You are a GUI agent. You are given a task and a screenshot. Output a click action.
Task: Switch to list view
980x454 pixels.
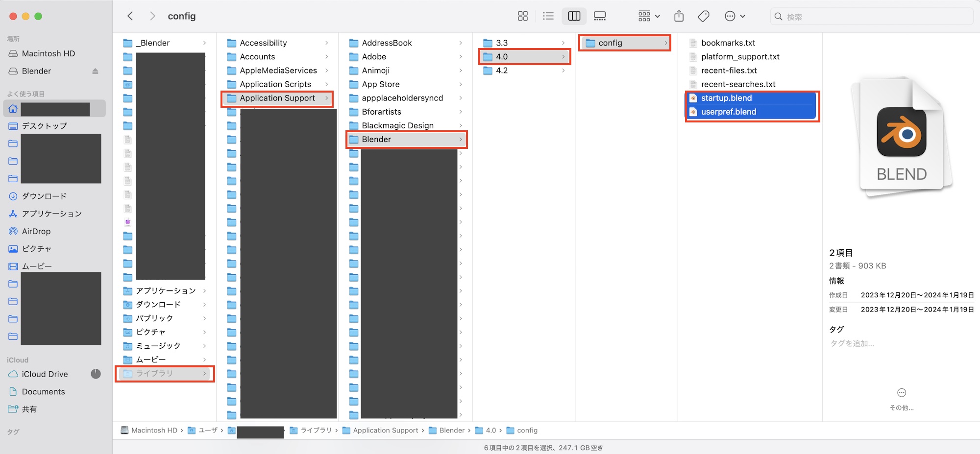point(548,16)
